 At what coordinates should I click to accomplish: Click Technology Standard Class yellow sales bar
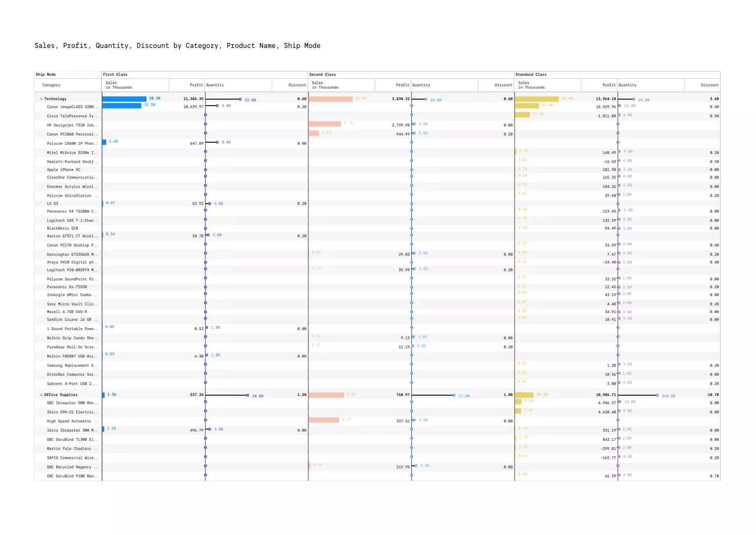tap(537, 99)
